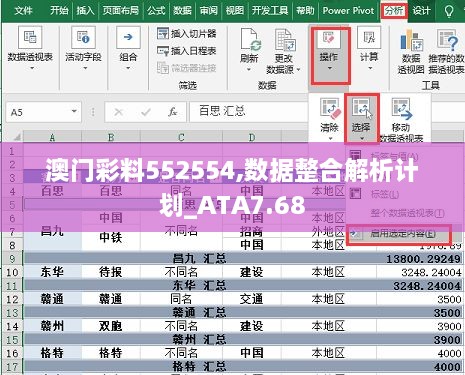This screenshot has height=375, width=465.
Task: Select row 9 header
Action: tap(12, 259)
